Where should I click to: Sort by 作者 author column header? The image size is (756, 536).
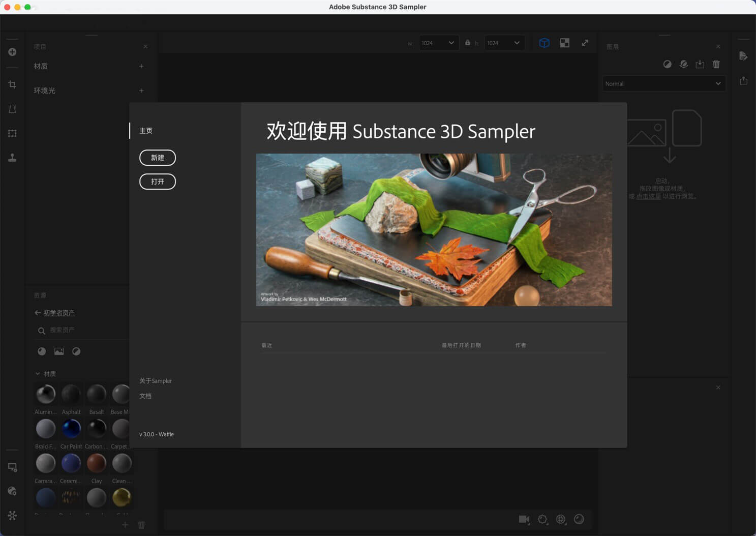tap(521, 345)
